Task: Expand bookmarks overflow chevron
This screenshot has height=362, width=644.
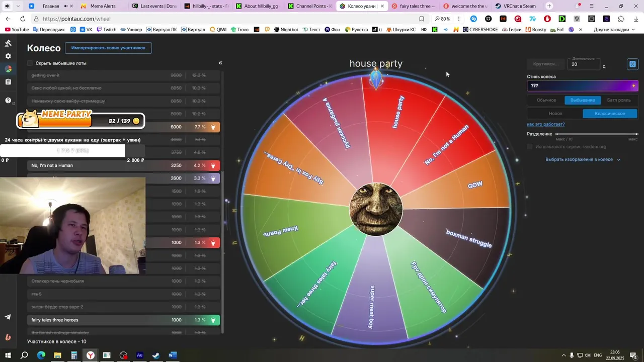Action: tap(581, 30)
